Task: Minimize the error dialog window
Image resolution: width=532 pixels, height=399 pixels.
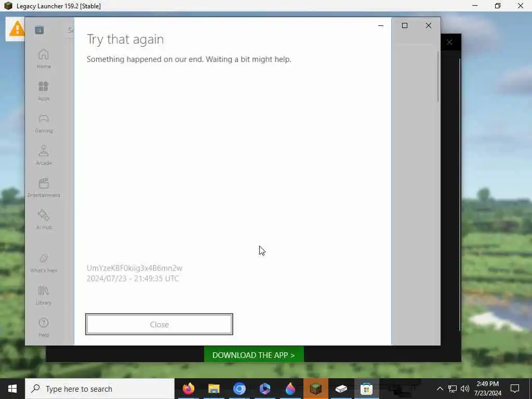Action: 381,25
